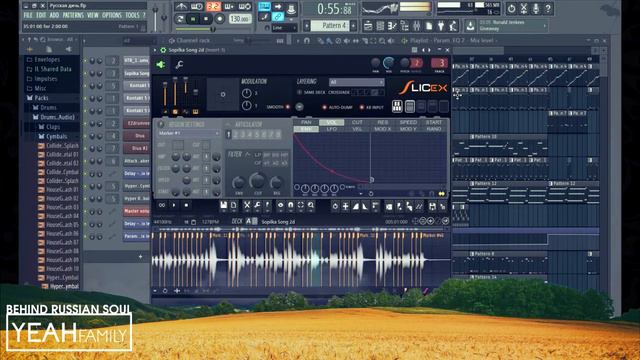Select the Slicex LFO tab

coord(331,129)
